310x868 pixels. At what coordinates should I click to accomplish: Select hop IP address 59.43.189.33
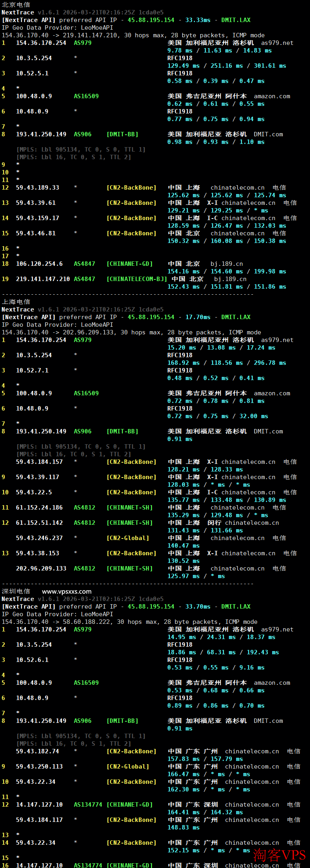[37, 188]
